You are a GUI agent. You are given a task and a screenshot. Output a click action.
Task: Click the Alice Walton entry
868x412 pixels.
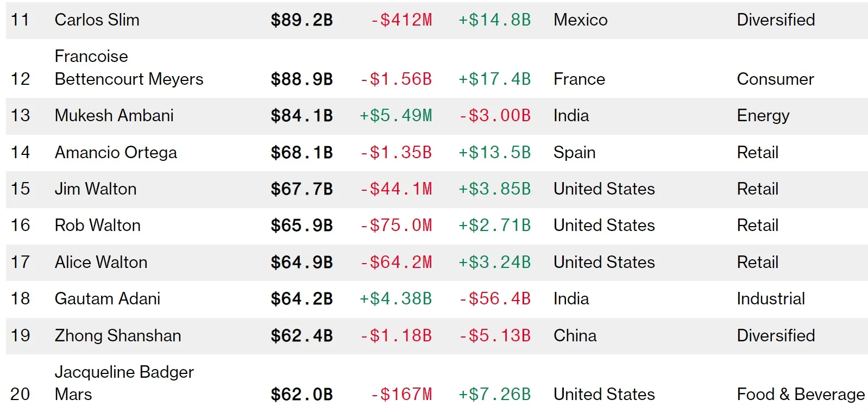coord(101,263)
